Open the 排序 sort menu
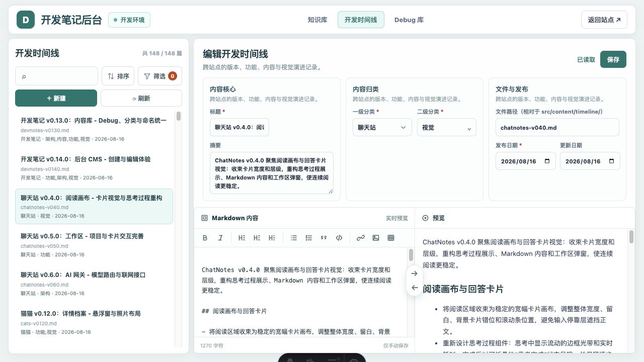The width and height of the screenshot is (644, 362). click(118, 76)
